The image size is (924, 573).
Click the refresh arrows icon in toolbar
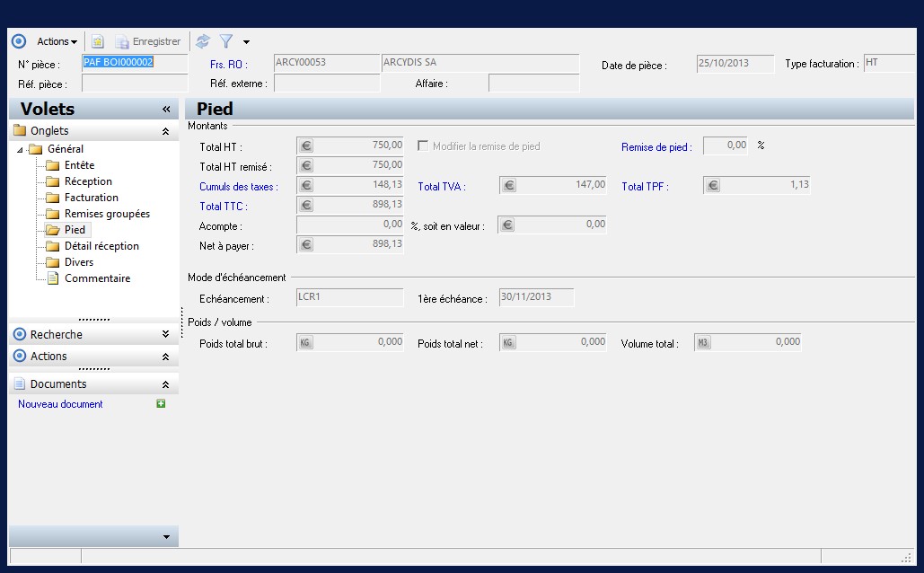tap(203, 41)
